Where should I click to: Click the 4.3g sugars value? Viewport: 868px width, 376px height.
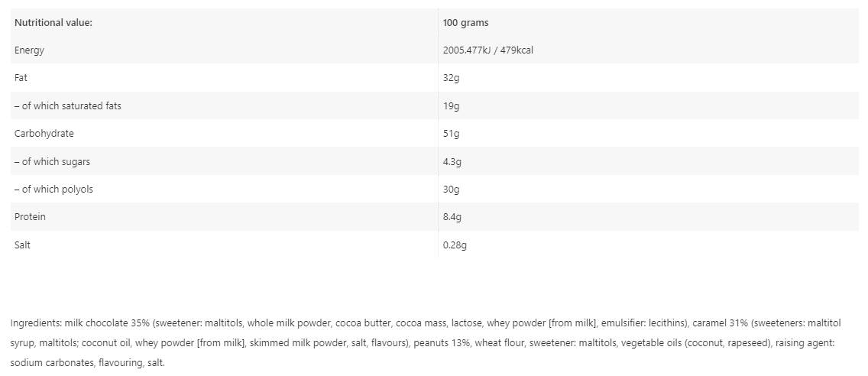click(452, 161)
